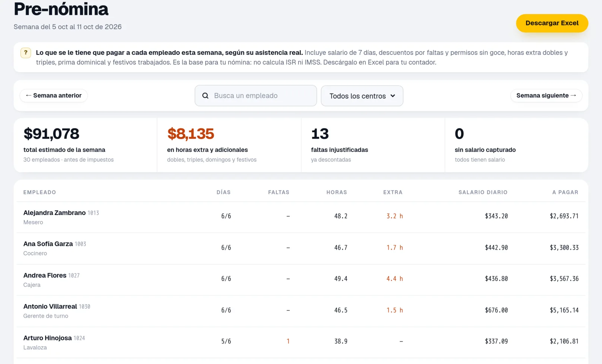Image resolution: width=602 pixels, height=364 pixels.
Task: Click the HORAS column header
Action: (x=337, y=192)
